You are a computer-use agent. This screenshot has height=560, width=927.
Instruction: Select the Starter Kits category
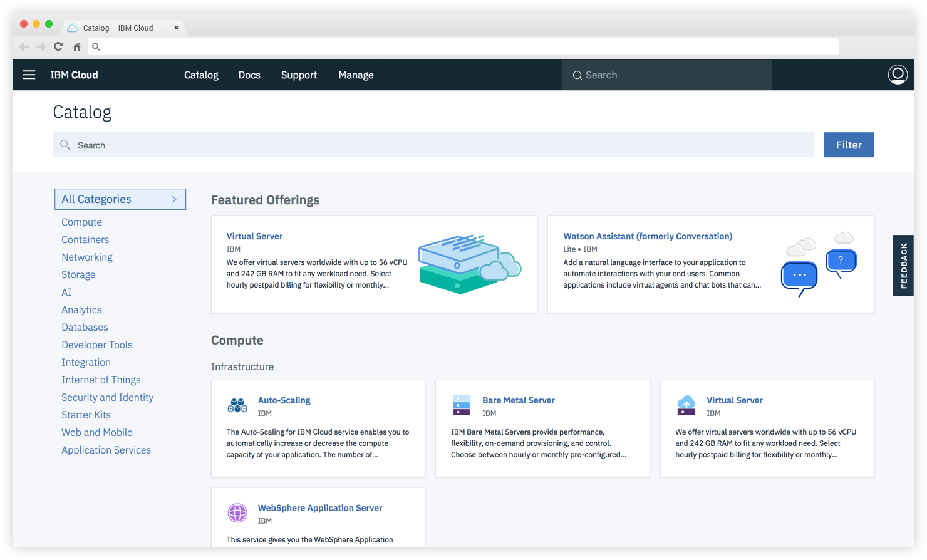tap(86, 415)
